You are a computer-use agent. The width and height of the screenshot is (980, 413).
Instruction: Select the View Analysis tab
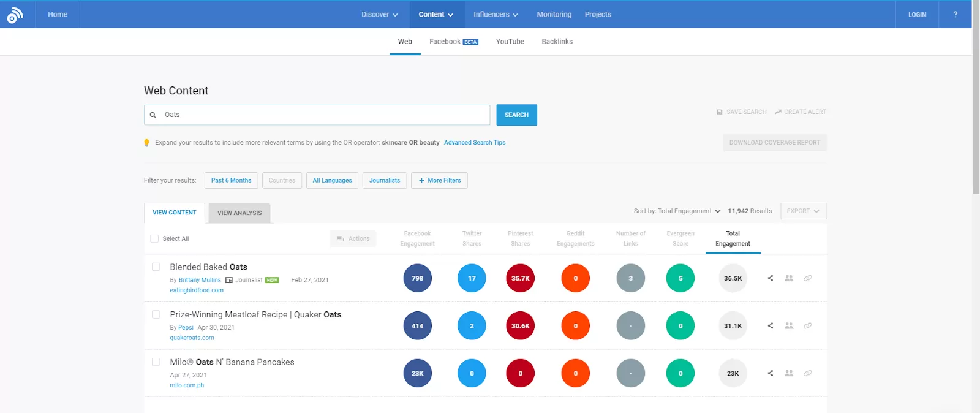[239, 213]
